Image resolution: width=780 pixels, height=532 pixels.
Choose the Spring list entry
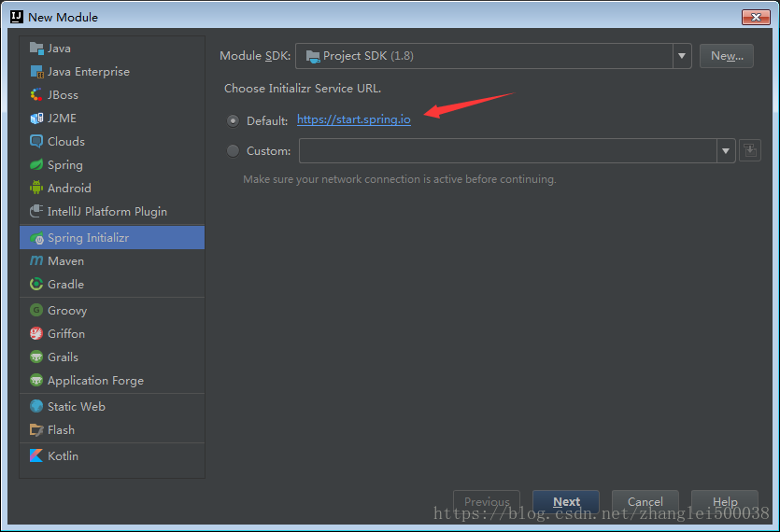pyautogui.click(x=112, y=165)
